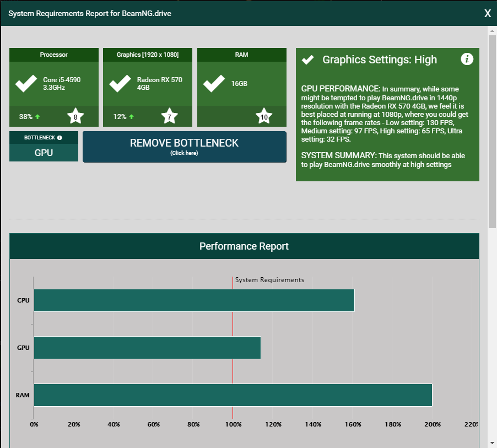Click the SYSTEM SUMMARY paragraph
This screenshot has height=448, width=497.
383,160
